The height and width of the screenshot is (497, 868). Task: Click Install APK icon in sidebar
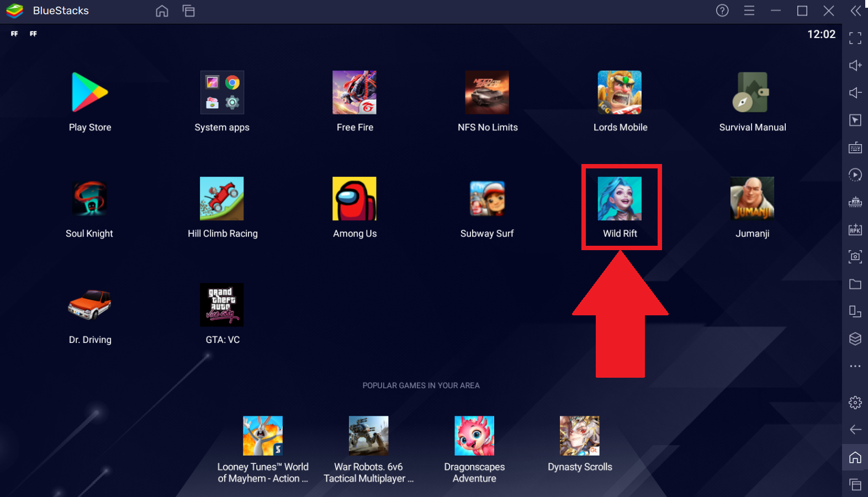(855, 229)
